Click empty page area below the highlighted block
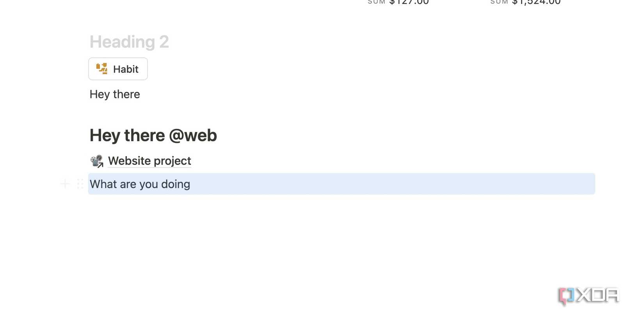644x331 pixels. coord(312,250)
